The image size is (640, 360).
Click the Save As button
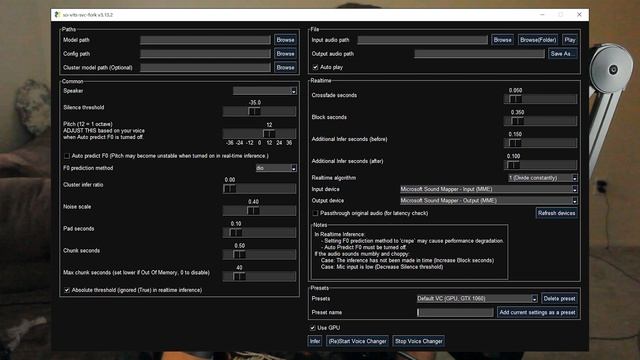[x=563, y=54]
